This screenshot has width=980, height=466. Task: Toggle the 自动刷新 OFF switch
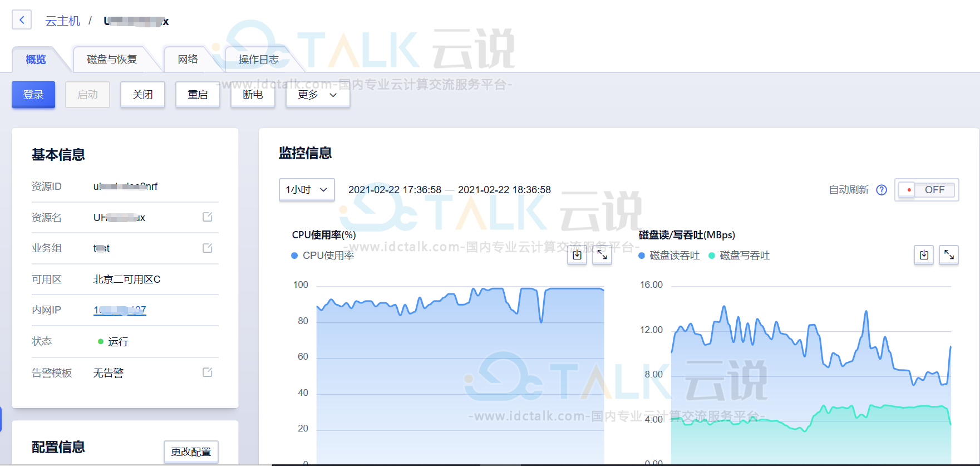point(927,190)
